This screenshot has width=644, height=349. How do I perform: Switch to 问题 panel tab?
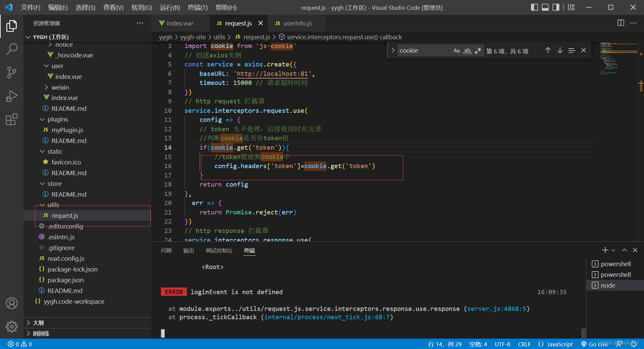pyautogui.click(x=166, y=250)
